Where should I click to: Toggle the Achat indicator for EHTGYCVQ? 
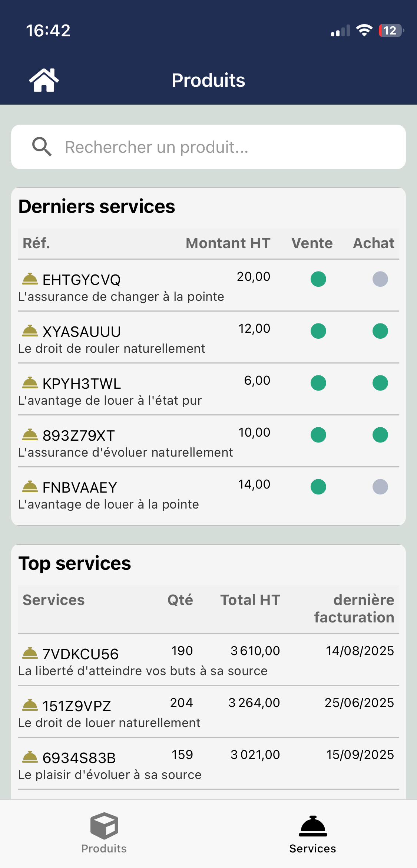point(380,279)
